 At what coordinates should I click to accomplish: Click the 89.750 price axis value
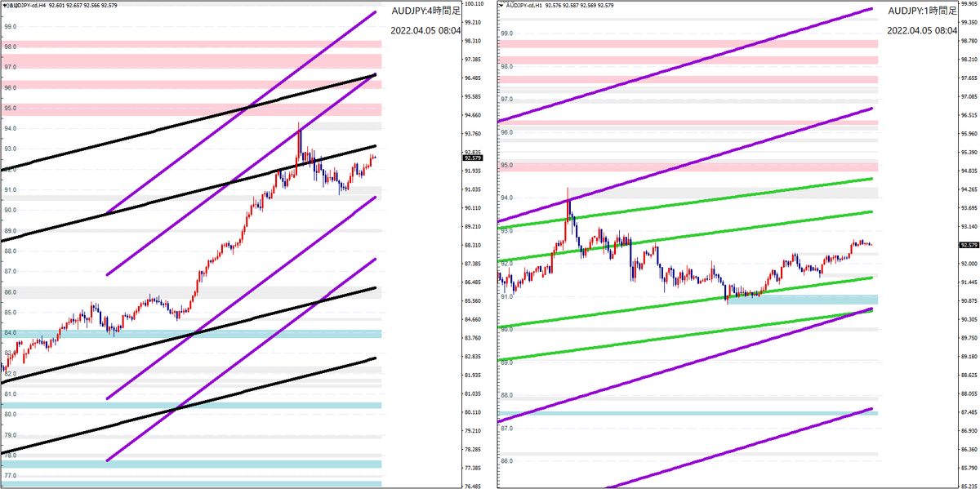click(970, 337)
